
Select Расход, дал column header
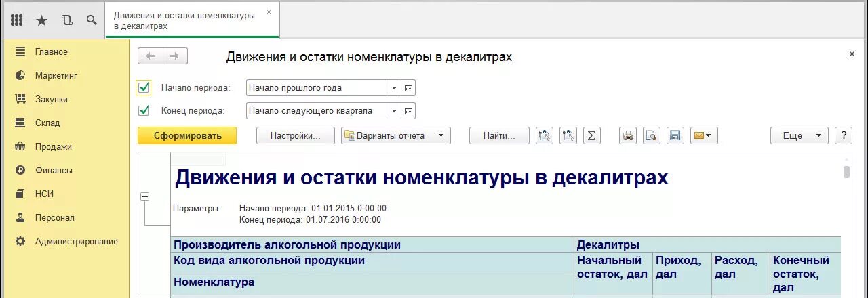[x=741, y=274]
